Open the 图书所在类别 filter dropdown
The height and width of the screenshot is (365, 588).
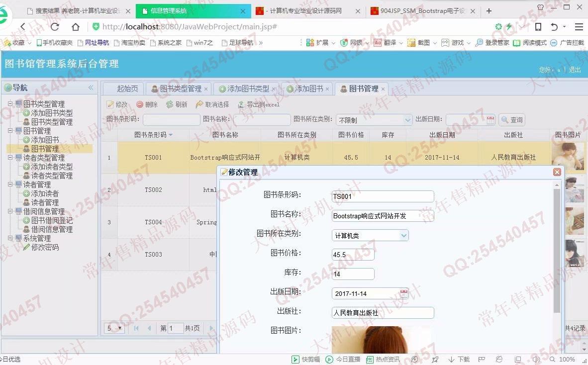pos(407,120)
